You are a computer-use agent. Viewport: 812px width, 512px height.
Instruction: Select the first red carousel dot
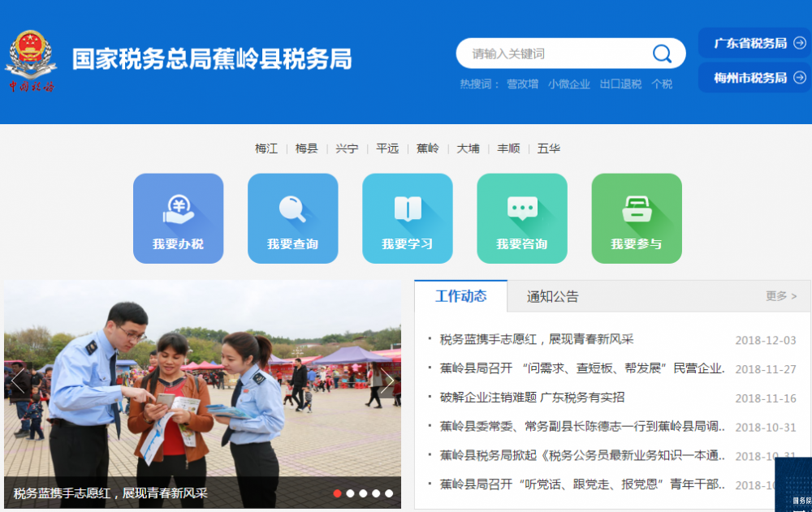(337, 493)
